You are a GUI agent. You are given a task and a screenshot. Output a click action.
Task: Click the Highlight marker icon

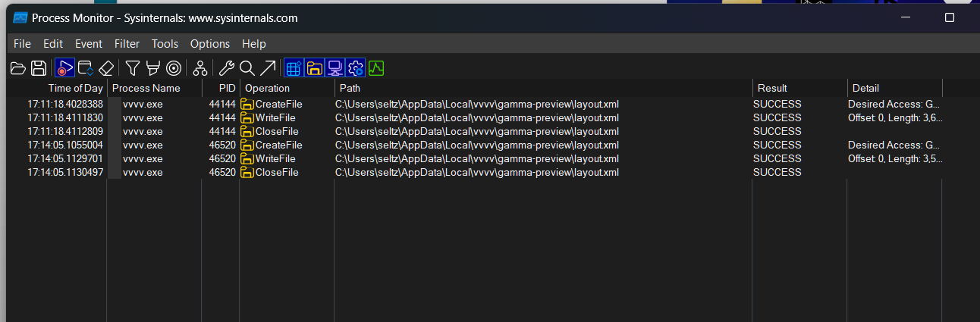pos(152,69)
